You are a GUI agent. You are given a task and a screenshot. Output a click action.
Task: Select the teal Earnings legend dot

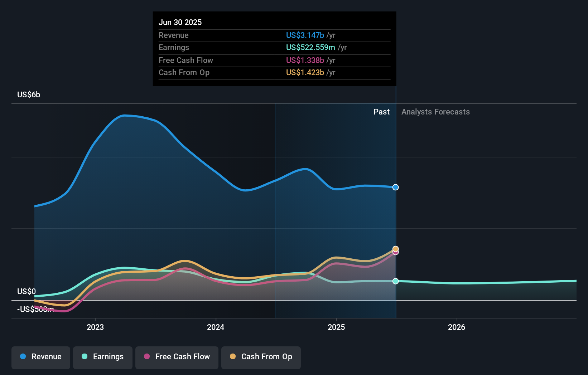pos(84,357)
